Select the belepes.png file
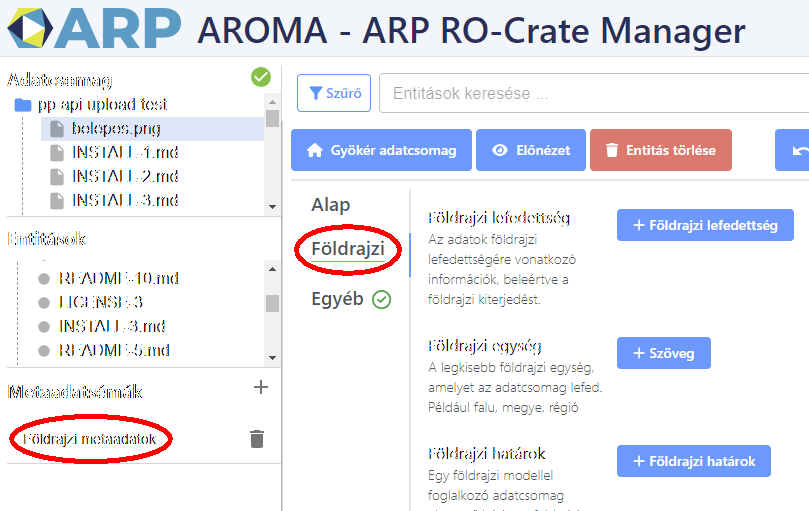 coord(116,129)
